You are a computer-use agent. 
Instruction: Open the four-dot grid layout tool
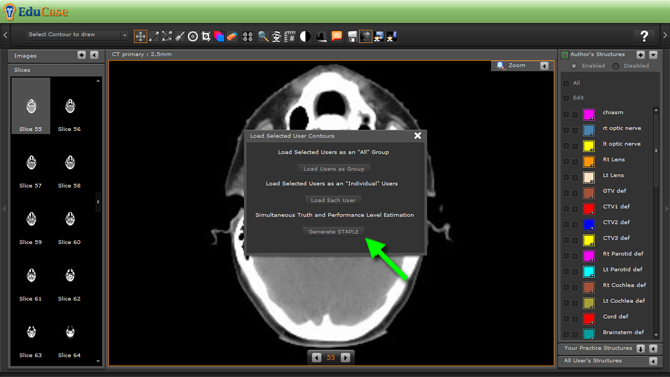(248, 36)
